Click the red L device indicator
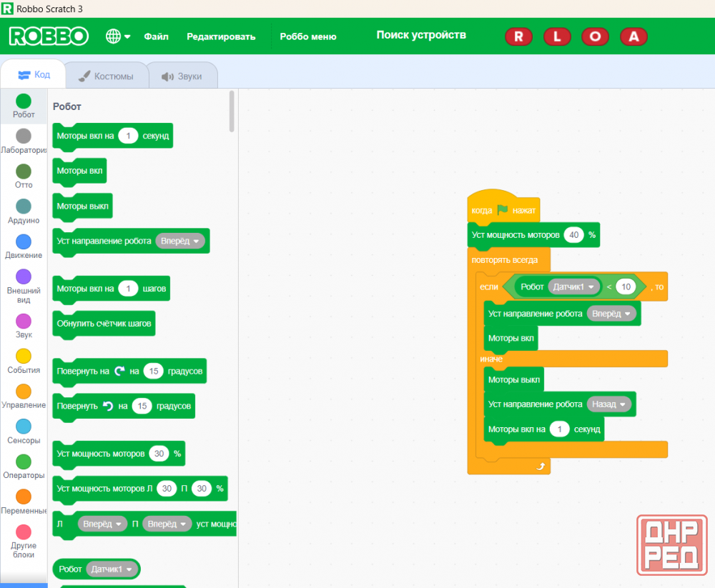Image resolution: width=715 pixels, height=588 pixels. tap(557, 36)
